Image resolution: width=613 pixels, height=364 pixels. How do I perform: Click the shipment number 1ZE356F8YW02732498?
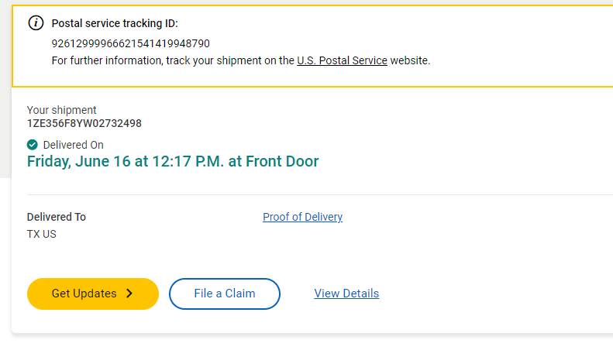coord(84,123)
